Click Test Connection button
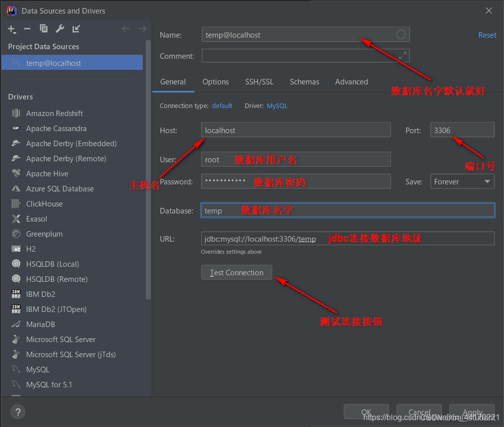 [x=237, y=272]
